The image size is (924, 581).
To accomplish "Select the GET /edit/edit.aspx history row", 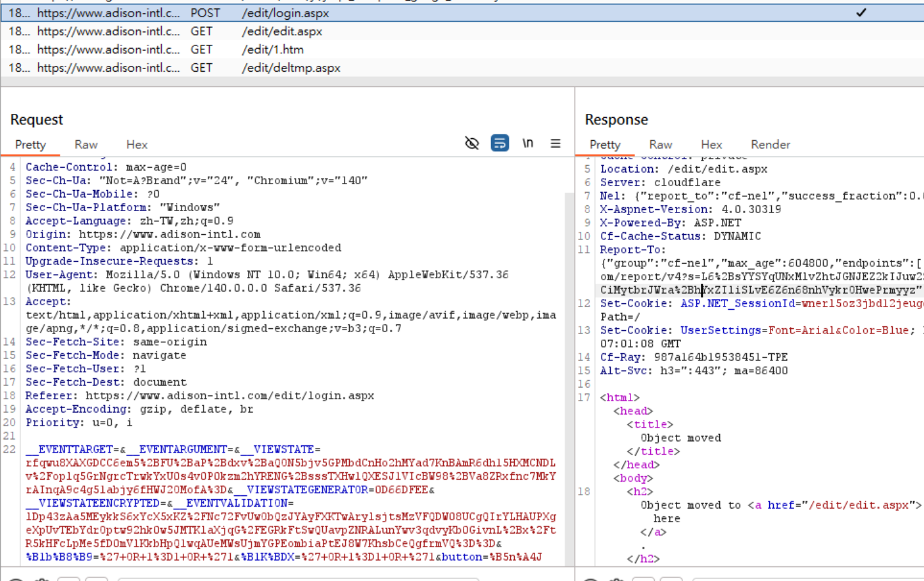I will pyautogui.click(x=462, y=31).
